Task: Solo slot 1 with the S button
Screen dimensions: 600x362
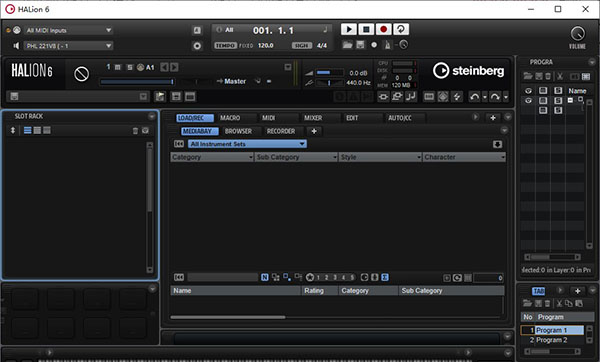Action: tap(129, 67)
